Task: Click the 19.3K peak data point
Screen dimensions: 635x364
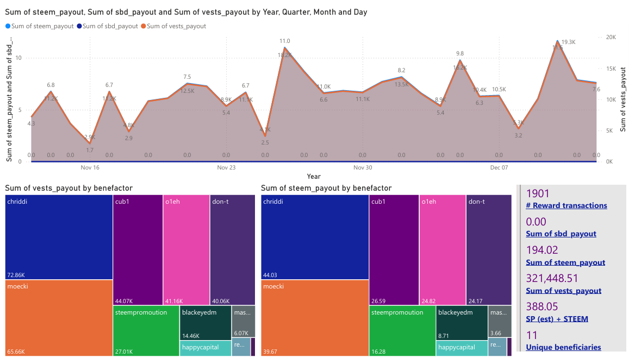Action: coord(558,41)
